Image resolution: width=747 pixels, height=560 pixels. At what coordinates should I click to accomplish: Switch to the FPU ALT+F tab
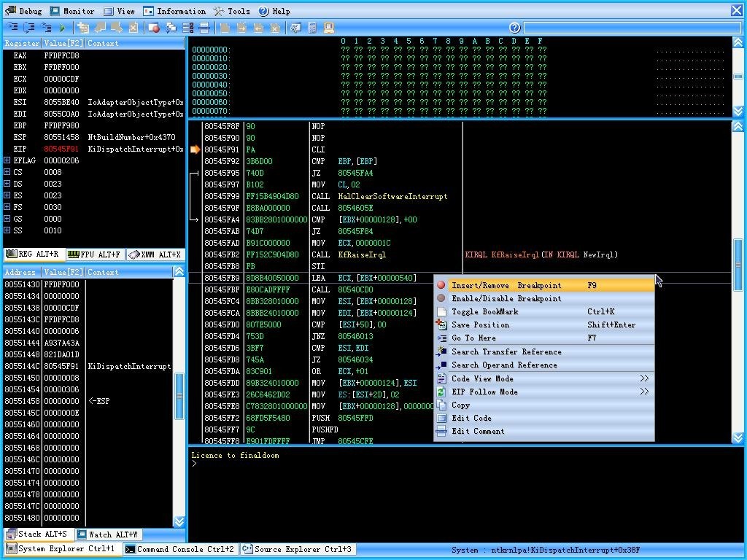94,254
